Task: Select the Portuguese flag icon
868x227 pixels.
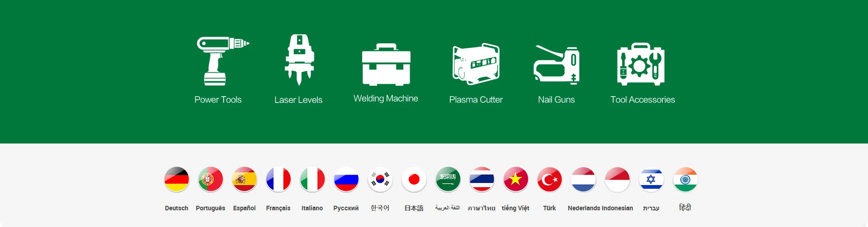Action: (211, 179)
